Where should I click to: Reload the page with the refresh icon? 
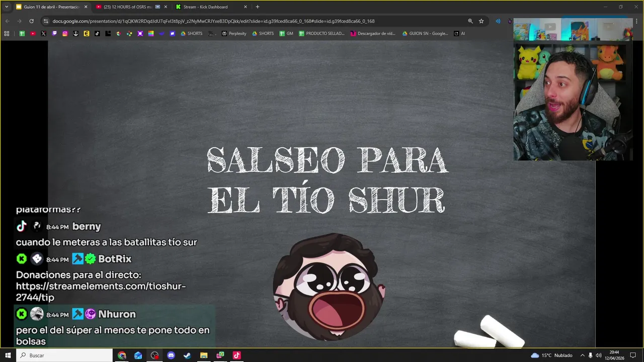[x=31, y=21]
